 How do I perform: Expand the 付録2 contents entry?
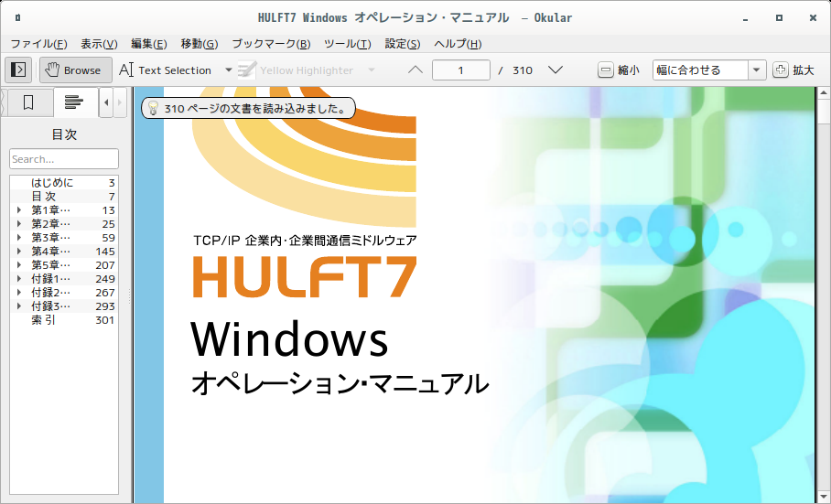click(19, 293)
